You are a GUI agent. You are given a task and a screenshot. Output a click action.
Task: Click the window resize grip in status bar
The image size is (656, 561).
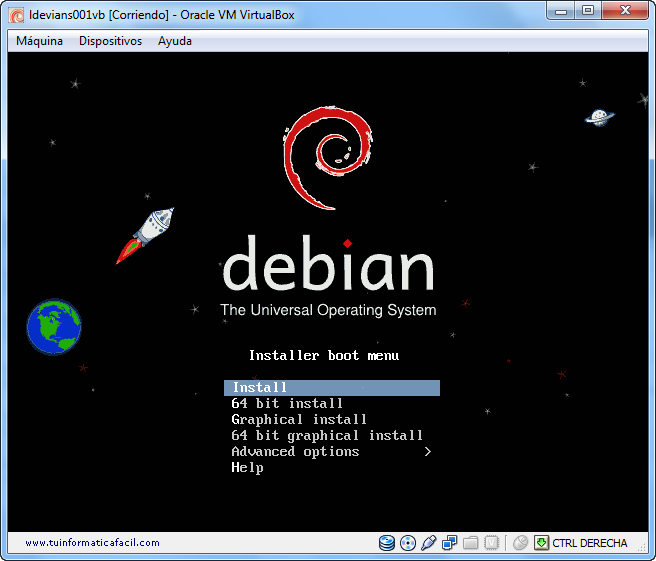pyautogui.click(x=643, y=546)
